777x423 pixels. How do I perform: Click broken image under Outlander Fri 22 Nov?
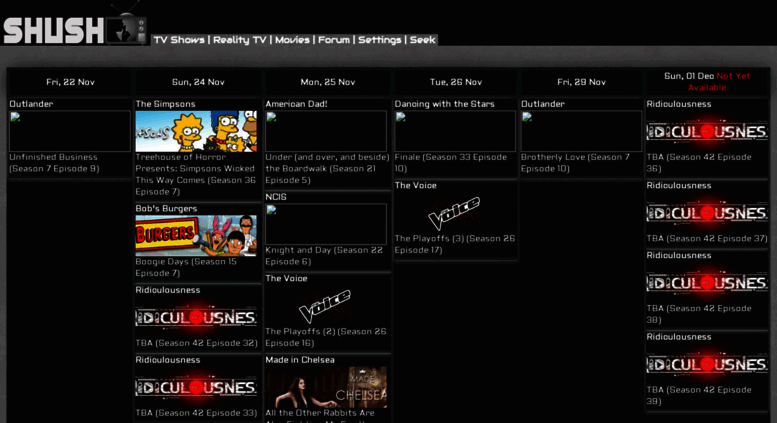click(70, 131)
